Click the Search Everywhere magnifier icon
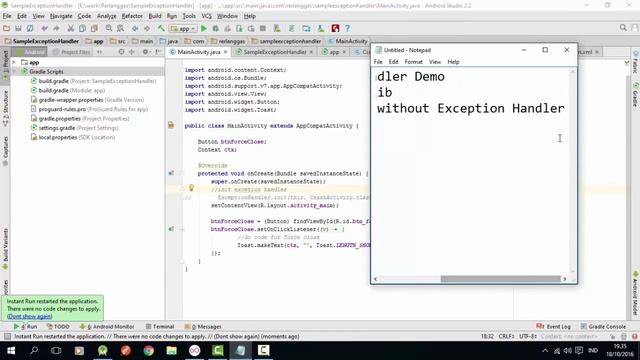 623,27
